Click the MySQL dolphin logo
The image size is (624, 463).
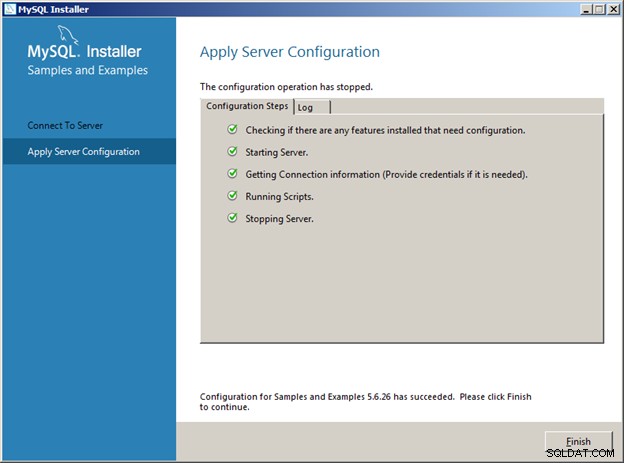click(x=68, y=35)
